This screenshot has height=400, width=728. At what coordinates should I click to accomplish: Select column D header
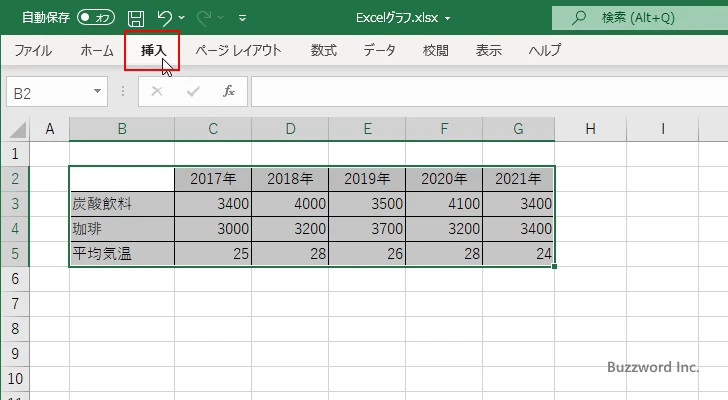(290, 129)
